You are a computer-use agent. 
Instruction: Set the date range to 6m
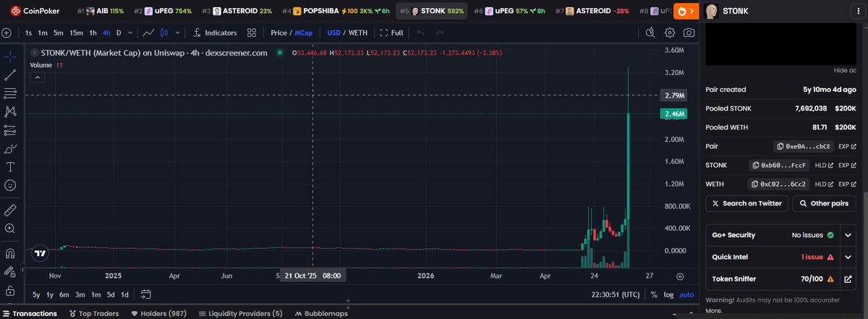tap(64, 294)
